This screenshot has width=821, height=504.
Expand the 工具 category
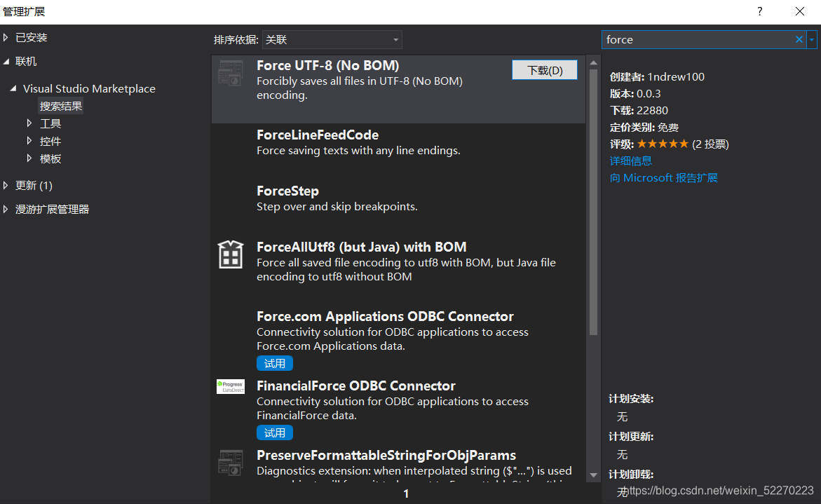click(x=29, y=123)
